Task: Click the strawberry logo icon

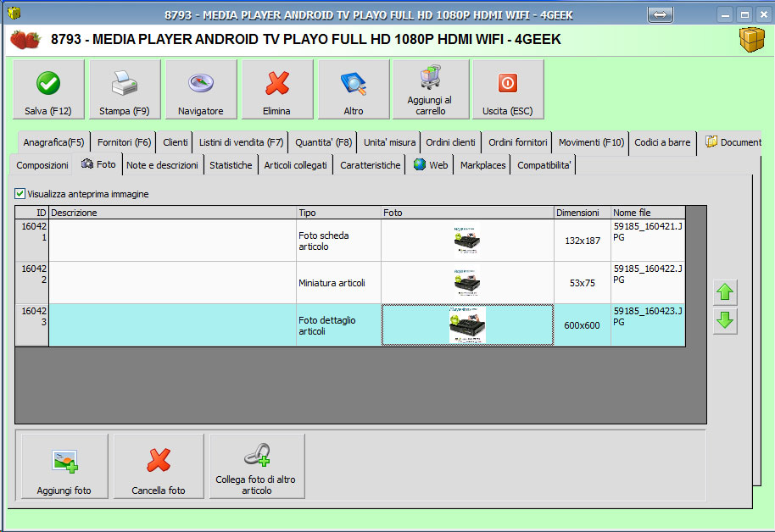Action: (x=25, y=40)
